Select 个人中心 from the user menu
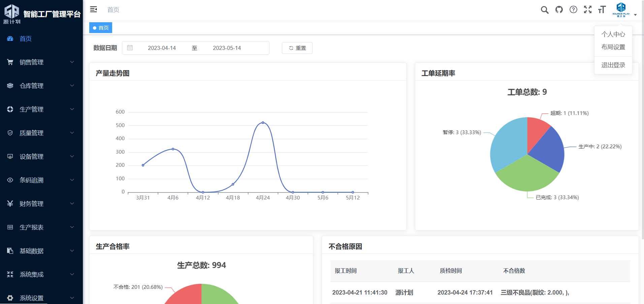The height and width of the screenshot is (304, 644). point(613,34)
